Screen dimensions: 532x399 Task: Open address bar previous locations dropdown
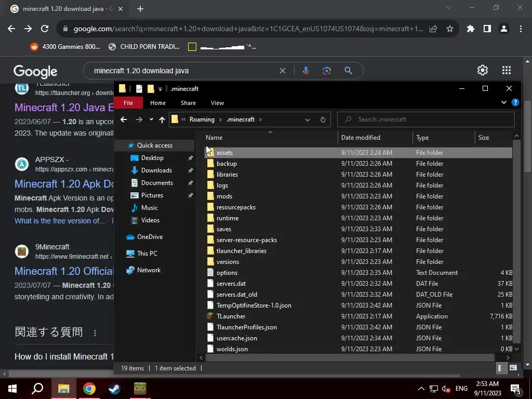tap(308, 119)
